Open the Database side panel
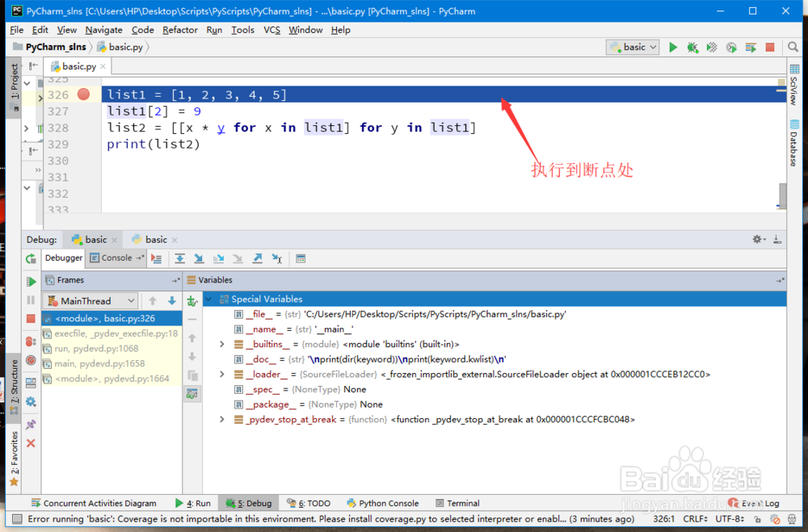808x532 pixels. 794,143
